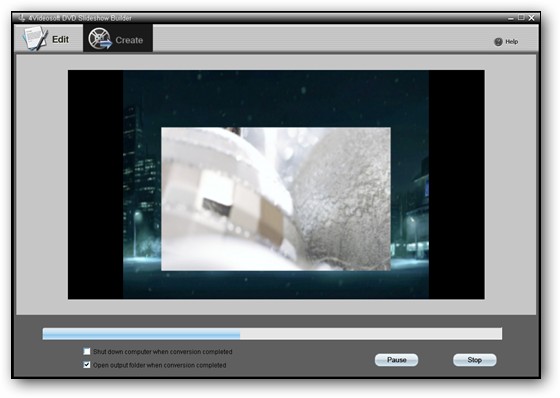Click the app icon in title bar
This screenshot has height=398, width=560.
[x=22, y=18]
